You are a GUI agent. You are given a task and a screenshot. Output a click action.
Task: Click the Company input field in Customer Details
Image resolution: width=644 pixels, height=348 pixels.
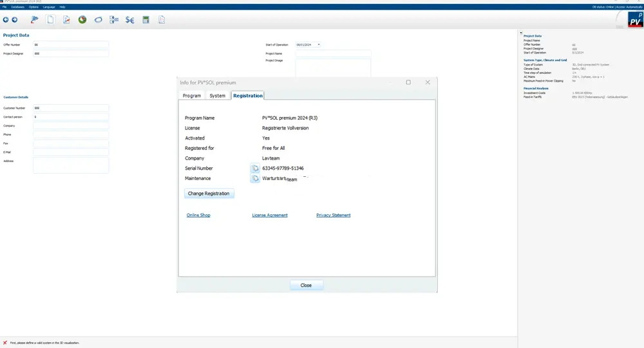pos(71,125)
